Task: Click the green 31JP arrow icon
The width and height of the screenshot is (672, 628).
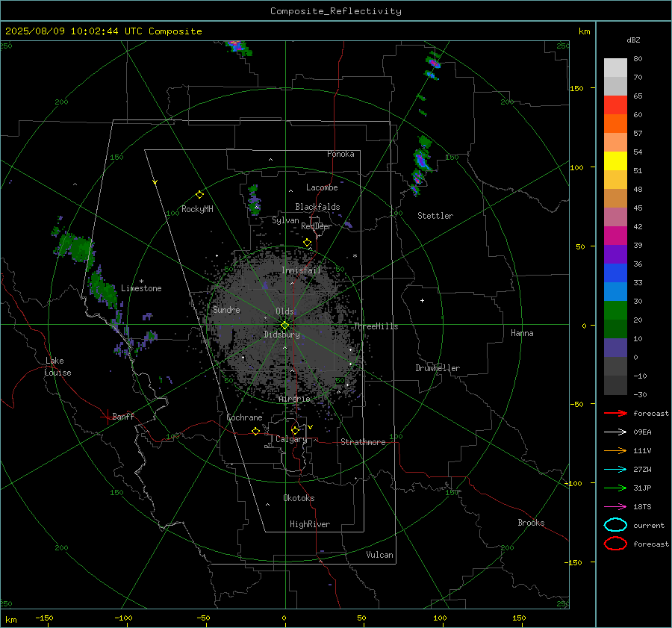Action: [x=615, y=488]
